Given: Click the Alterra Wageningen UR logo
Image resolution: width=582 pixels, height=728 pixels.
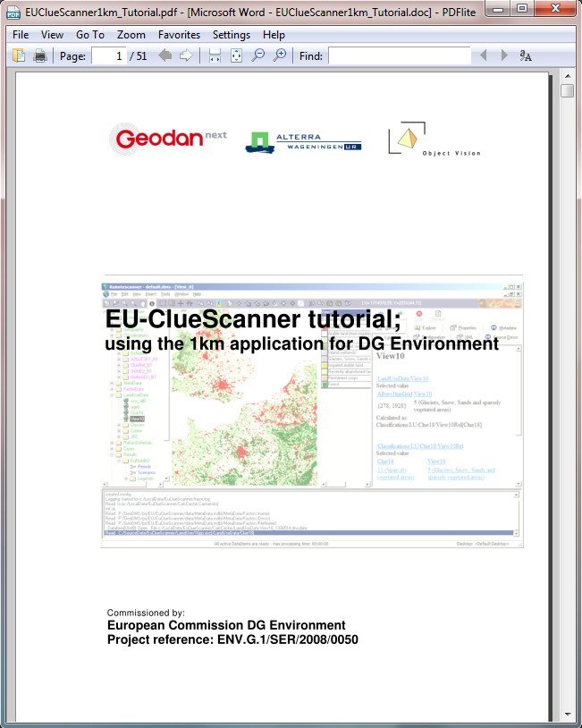Looking at the screenshot, I should (x=304, y=142).
